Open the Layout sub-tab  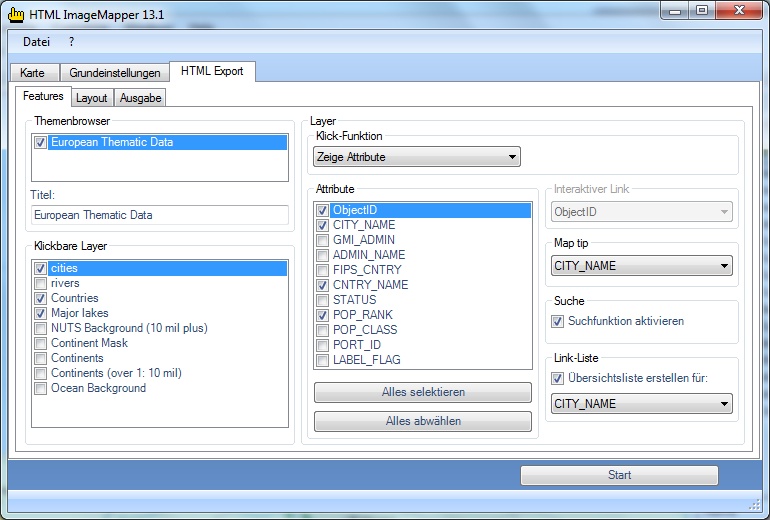click(92, 98)
